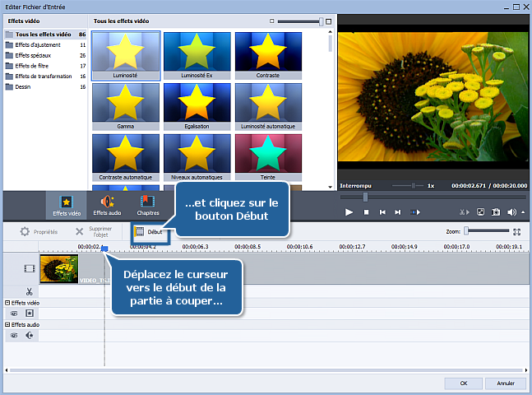Viewport: 532px width, 395px height.
Task: Click the fit-to-window zoom icon on the timeline
Action: point(517,232)
